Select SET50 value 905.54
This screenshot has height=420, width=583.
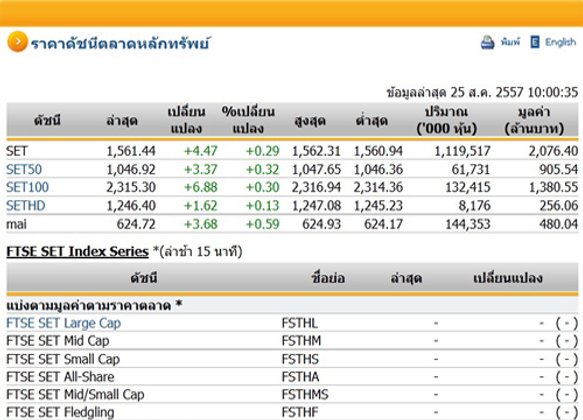559,169
